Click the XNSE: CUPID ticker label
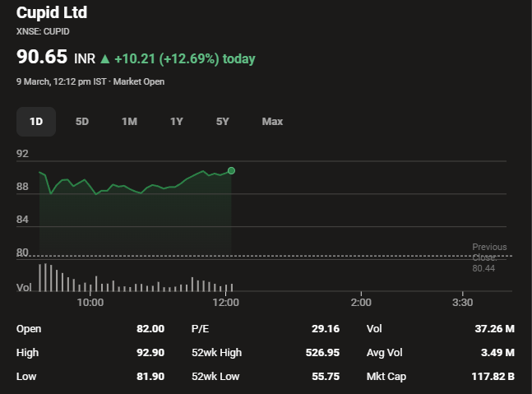 coord(43,31)
